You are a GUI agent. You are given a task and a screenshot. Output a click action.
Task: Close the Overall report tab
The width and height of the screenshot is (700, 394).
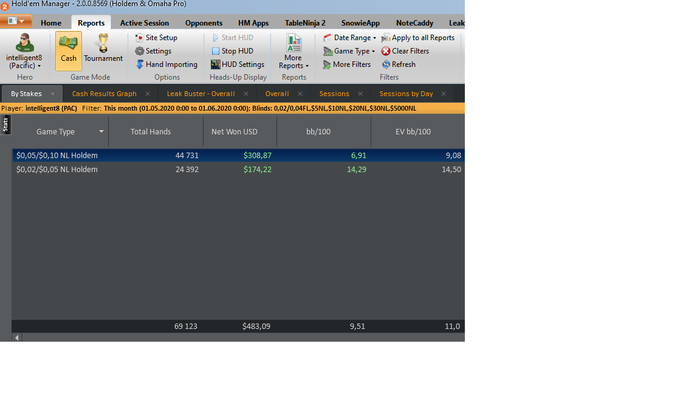(x=300, y=94)
